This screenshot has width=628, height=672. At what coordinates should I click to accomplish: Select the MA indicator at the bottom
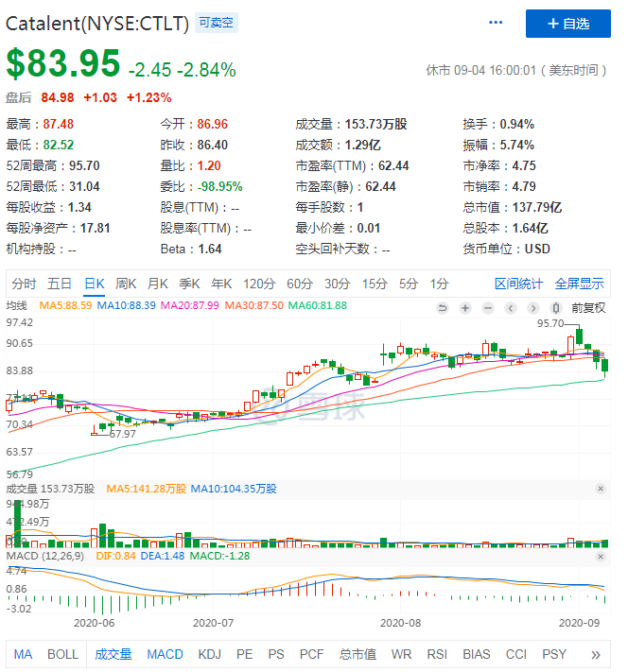pos(23,654)
